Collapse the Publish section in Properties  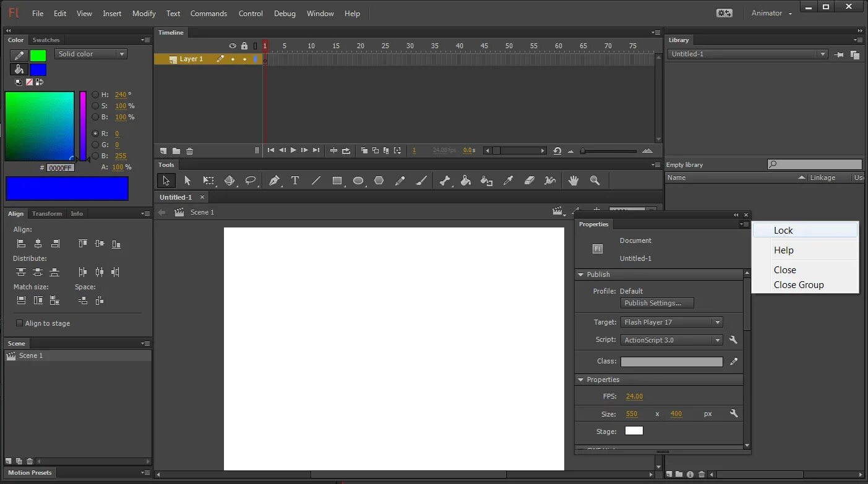581,274
